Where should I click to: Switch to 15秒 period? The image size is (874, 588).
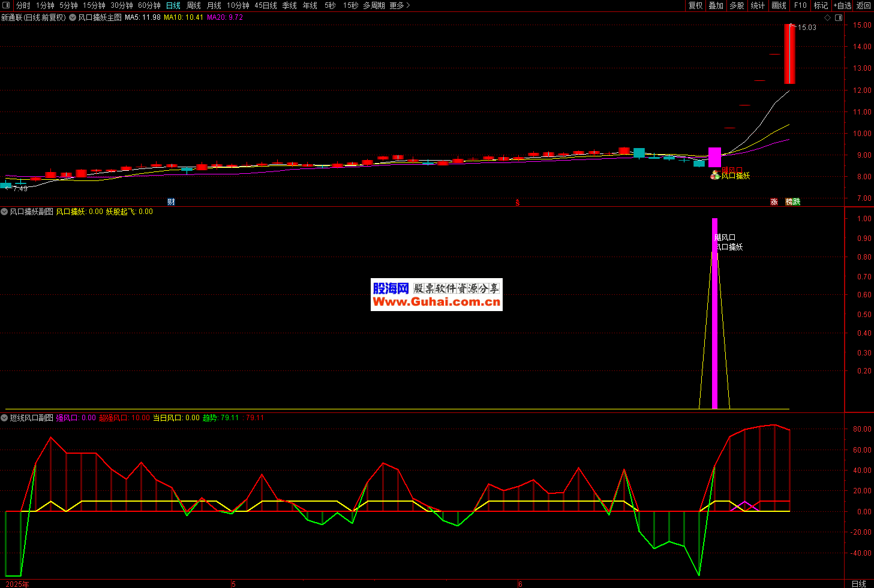(351, 5)
